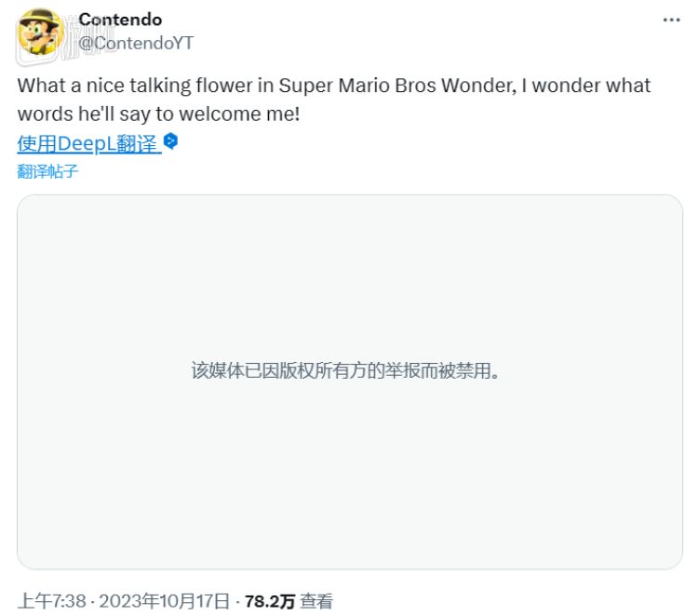Click the DeepL blue hexagon icon
Viewport: 698px width, 616px height.
[170, 141]
